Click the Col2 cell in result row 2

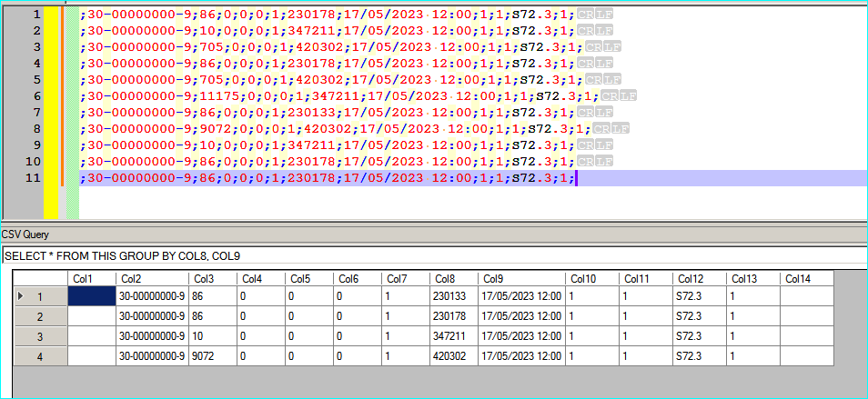[x=152, y=316]
